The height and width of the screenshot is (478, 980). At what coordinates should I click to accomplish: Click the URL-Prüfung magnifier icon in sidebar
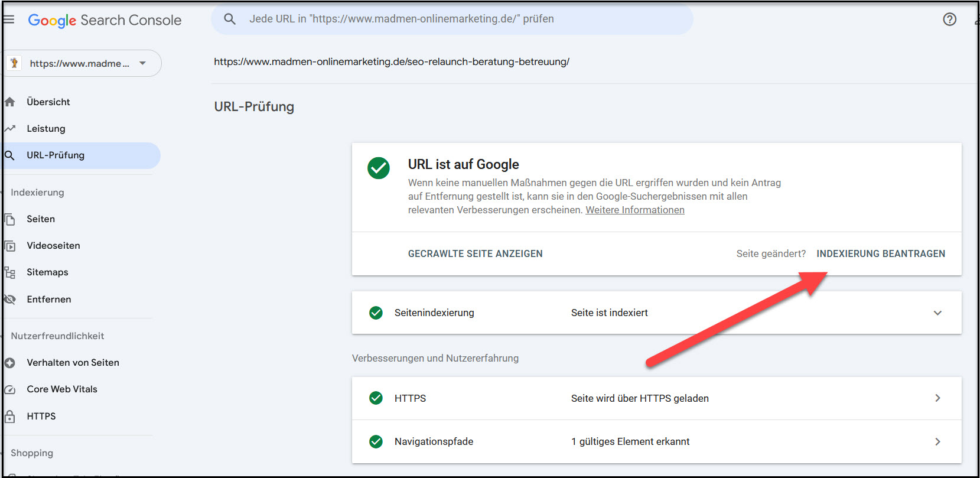pos(9,155)
